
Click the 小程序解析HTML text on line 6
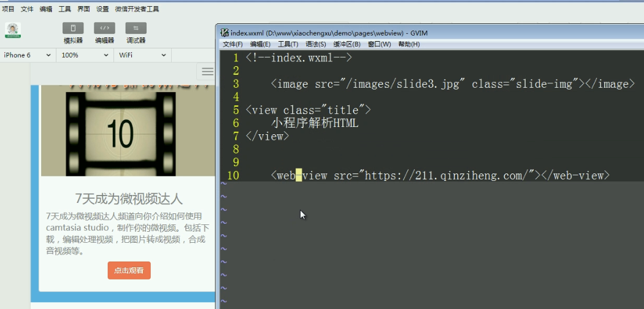[x=315, y=123]
